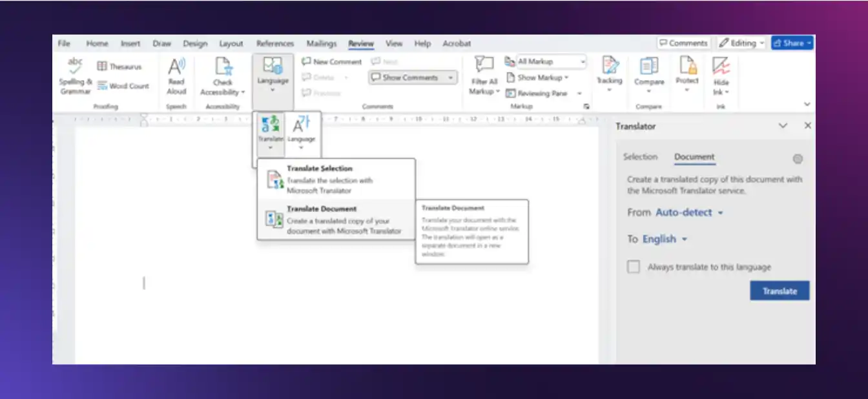
Task: Choose Translate Selection from the menu
Action: (336, 179)
